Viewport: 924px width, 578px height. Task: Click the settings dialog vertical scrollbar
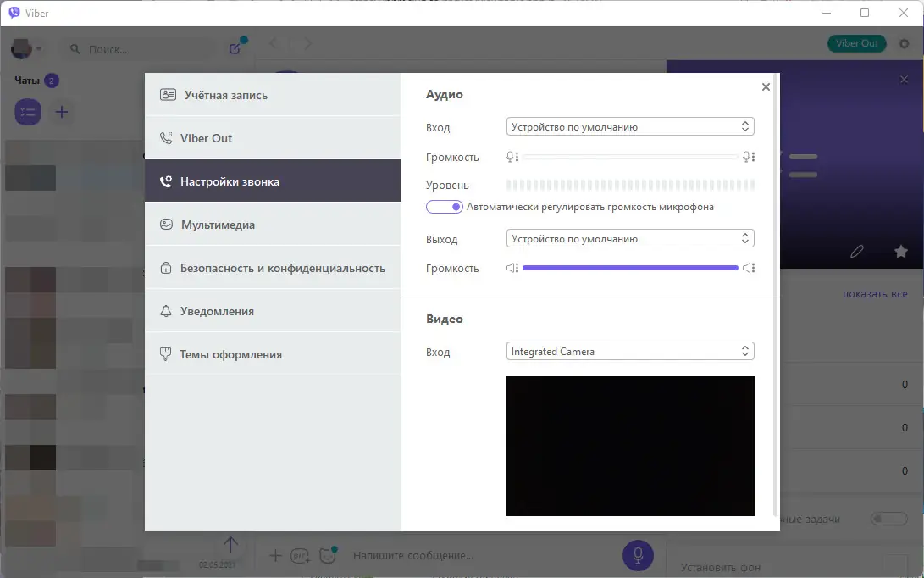(775, 295)
